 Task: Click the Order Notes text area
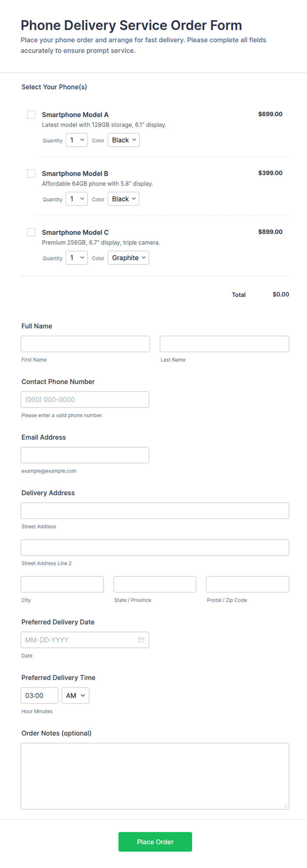pos(155,776)
